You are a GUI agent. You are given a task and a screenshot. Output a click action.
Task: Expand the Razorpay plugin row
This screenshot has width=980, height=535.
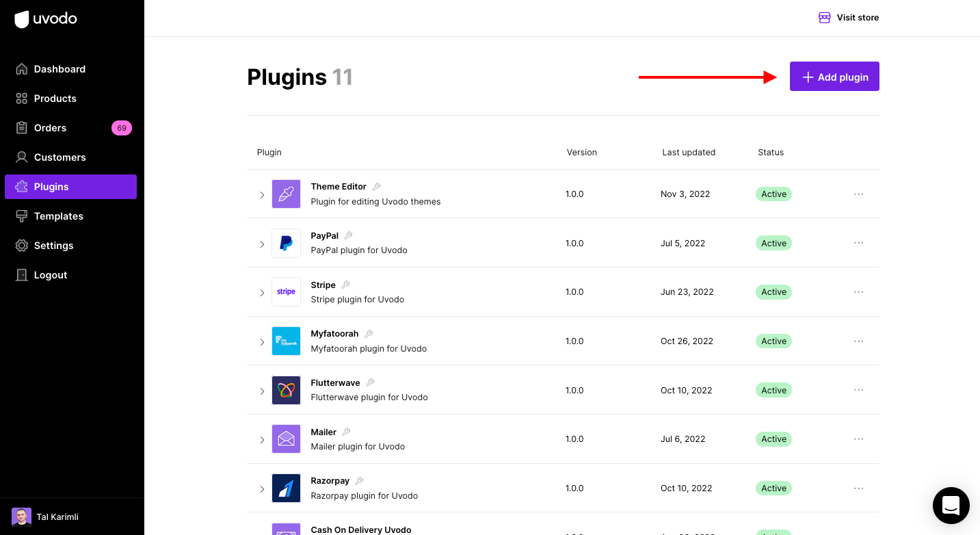pos(262,489)
